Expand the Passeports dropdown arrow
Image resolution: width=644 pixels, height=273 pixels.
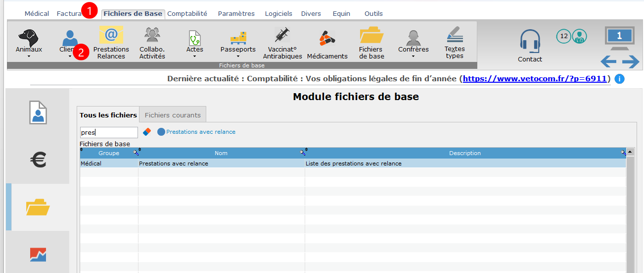tap(238, 56)
